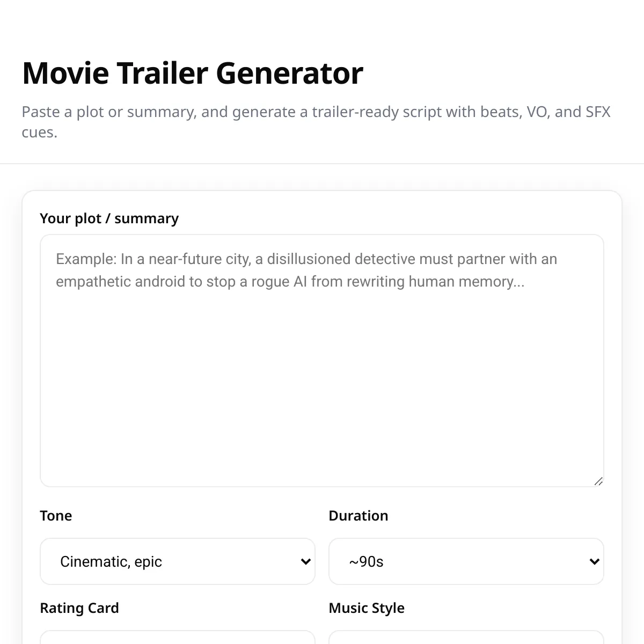This screenshot has height=644, width=644.
Task: Click the word 'Generator' in the title
Action: 290,73
